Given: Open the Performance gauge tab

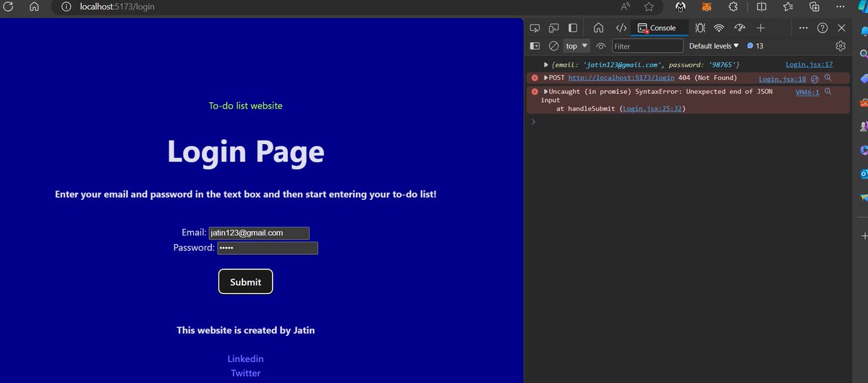Looking at the screenshot, I should click(739, 28).
